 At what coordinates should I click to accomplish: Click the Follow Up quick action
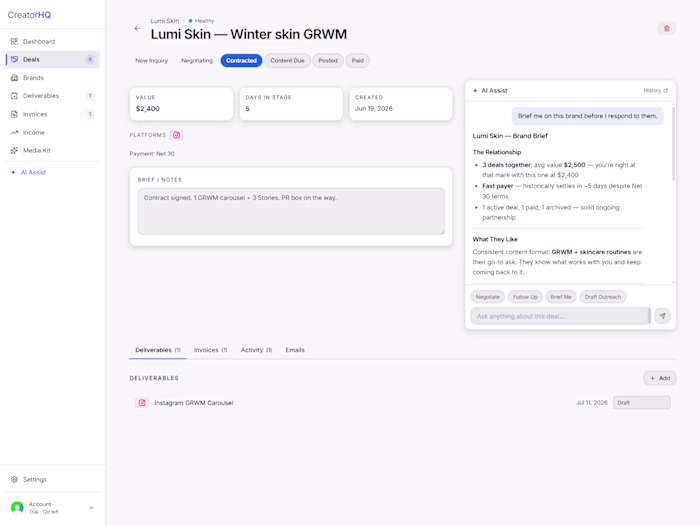(525, 297)
